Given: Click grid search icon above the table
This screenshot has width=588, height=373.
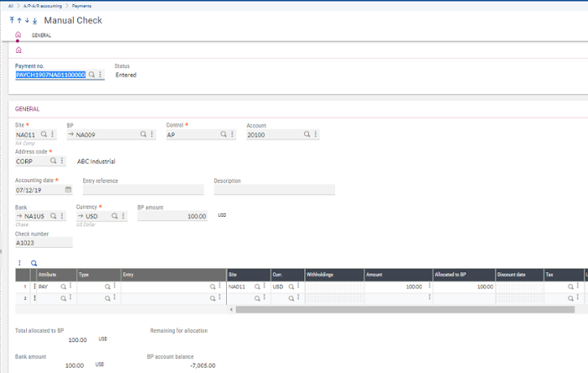Looking at the screenshot, I should coord(34,263).
